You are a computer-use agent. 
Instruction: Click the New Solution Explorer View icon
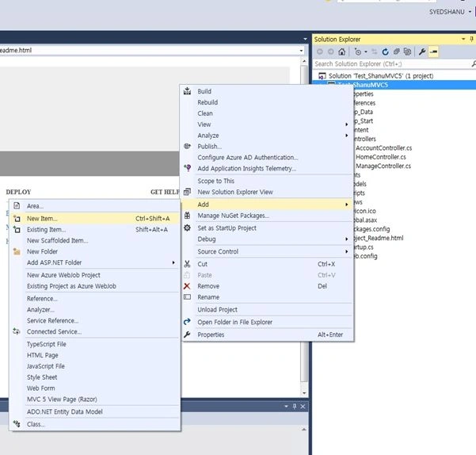(187, 192)
